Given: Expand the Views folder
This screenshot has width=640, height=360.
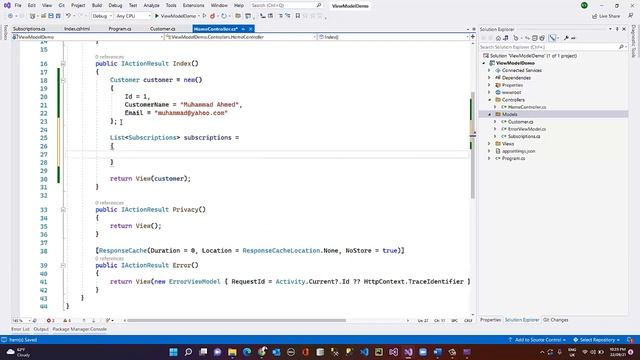Looking at the screenshot, I should [489, 144].
